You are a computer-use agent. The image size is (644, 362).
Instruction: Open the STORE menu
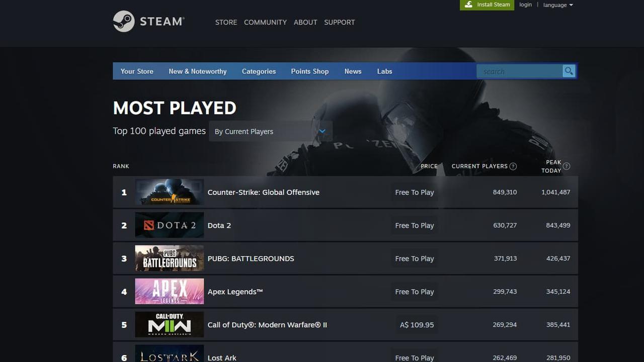[x=226, y=22]
